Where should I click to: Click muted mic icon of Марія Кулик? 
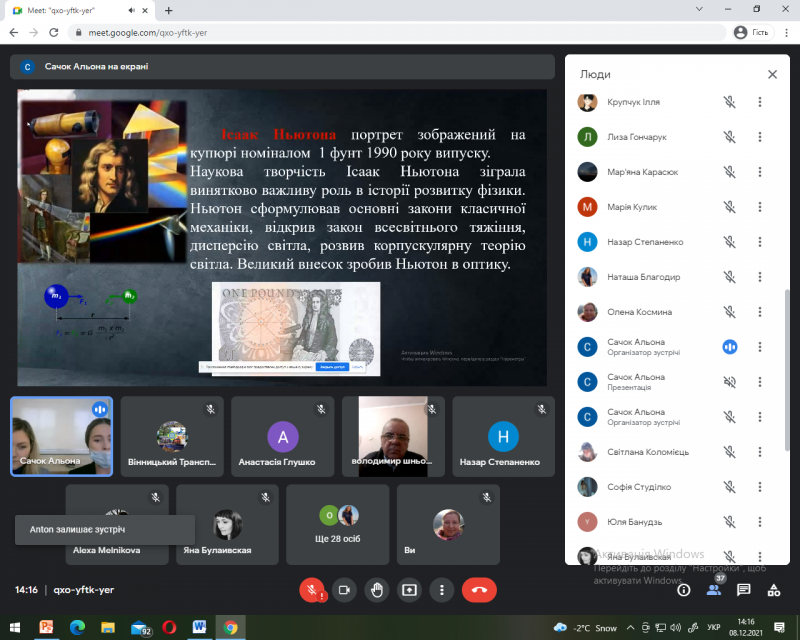pyautogui.click(x=730, y=207)
